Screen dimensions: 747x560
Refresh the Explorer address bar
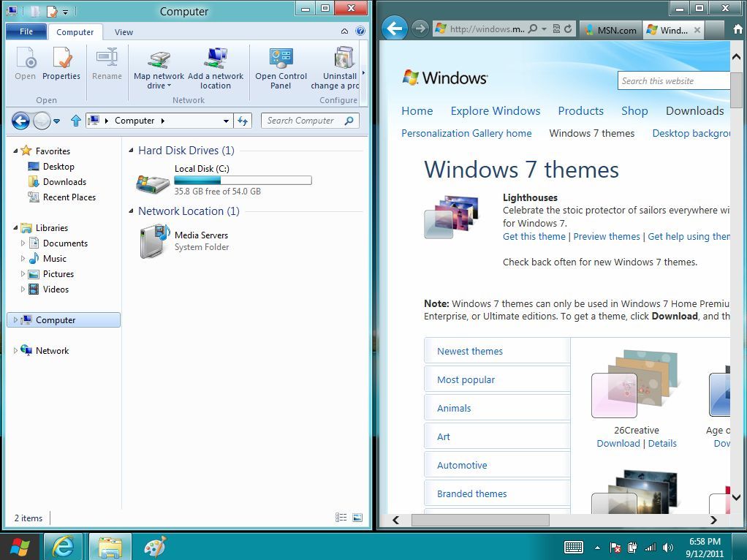243,121
